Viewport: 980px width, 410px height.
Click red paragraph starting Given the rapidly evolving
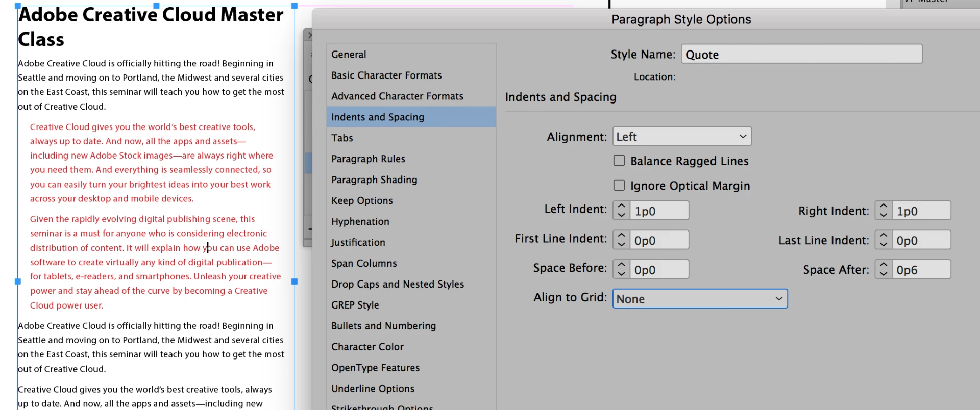156,262
